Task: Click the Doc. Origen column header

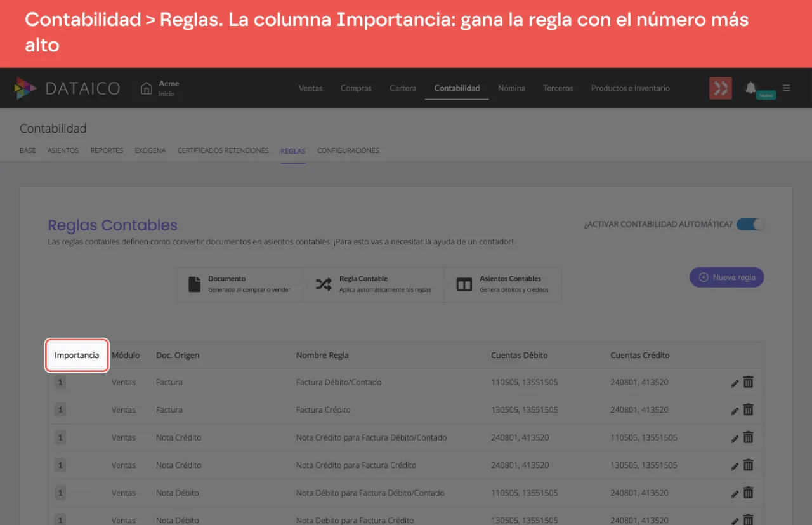Action: 178,355
